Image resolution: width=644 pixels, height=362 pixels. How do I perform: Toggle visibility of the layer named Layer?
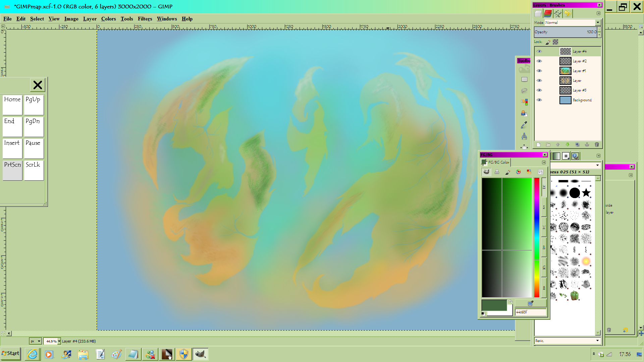tap(539, 80)
